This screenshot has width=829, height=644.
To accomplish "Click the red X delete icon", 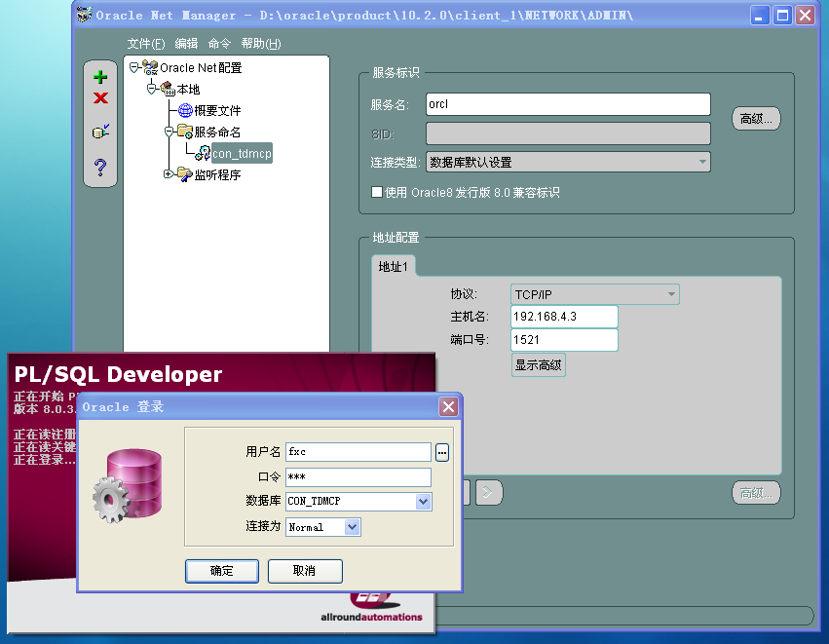I will coord(100,97).
